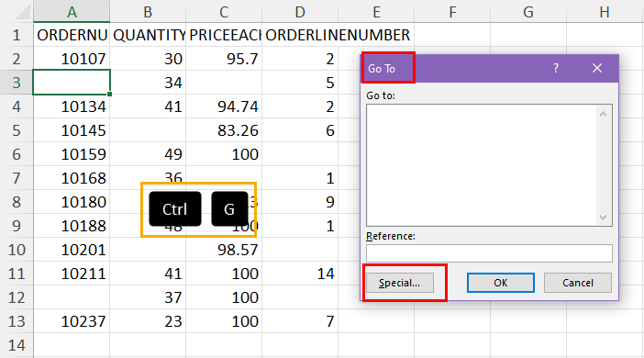This screenshot has width=644, height=358.
Task: Click cell containing 10168
Action: (72, 178)
